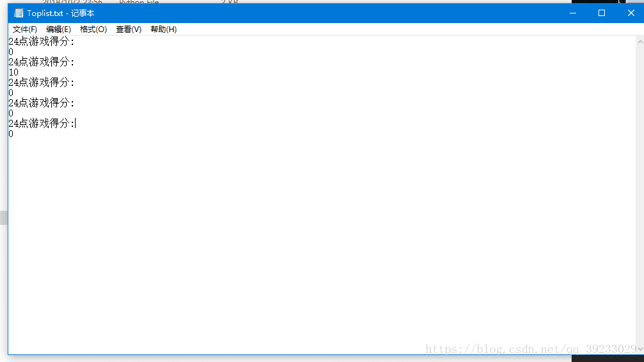Screen dimensions: 644x362
Task: Open the 帮助(H) menu
Action: [163, 29]
